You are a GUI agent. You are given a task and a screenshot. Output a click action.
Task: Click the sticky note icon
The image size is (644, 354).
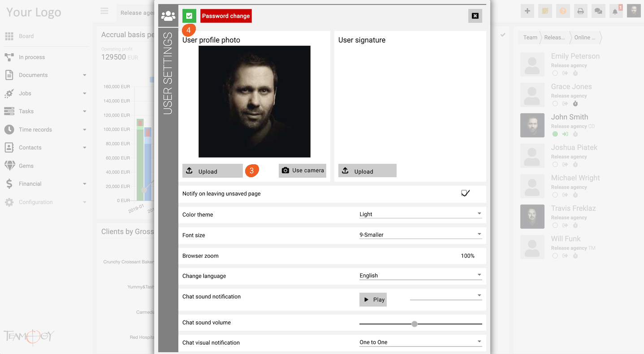coord(545,11)
